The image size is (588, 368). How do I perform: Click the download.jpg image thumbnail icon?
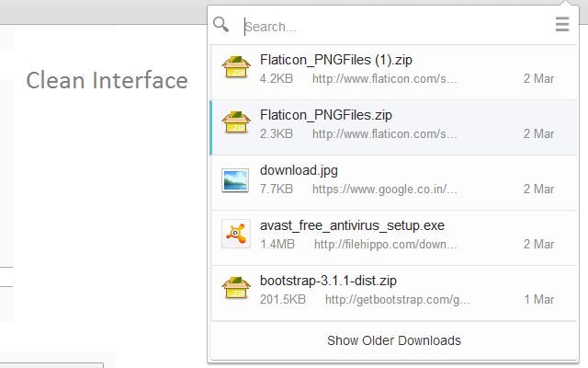click(236, 179)
